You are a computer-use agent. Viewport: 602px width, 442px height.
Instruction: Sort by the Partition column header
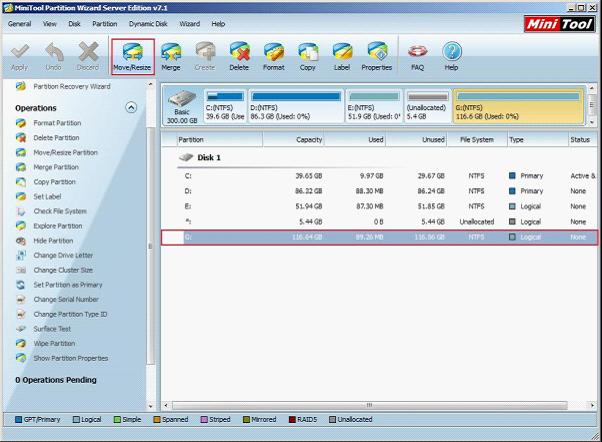click(x=220, y=140)
